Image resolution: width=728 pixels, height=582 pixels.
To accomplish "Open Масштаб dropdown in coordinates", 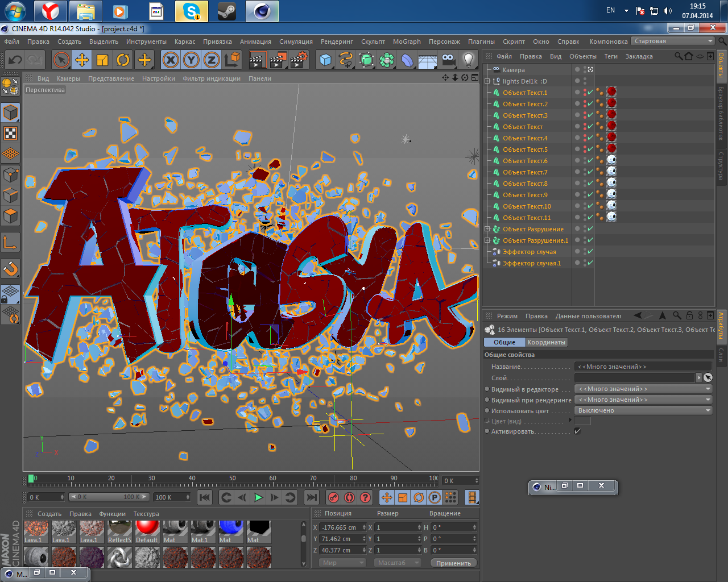I will 398,563.
